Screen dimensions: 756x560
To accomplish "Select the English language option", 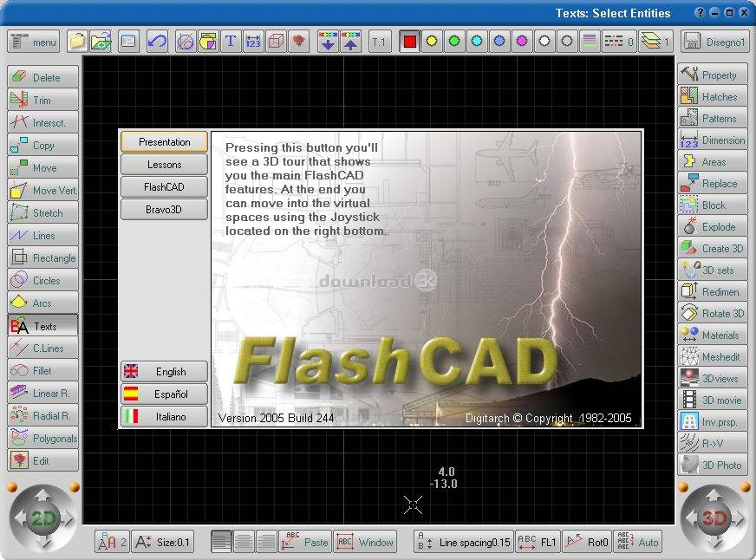I will tap(164, 372).
